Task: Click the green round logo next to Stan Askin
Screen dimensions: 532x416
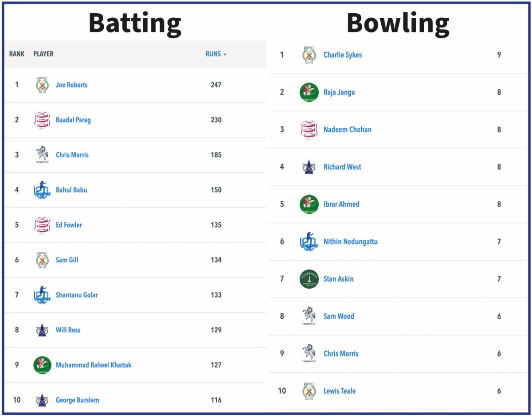Action: [309, 279]
